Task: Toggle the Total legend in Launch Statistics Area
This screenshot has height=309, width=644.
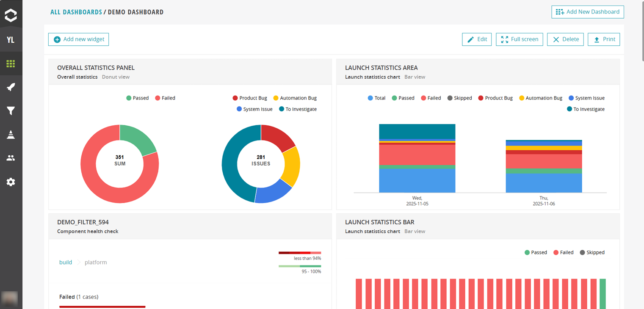Action: 376,98
